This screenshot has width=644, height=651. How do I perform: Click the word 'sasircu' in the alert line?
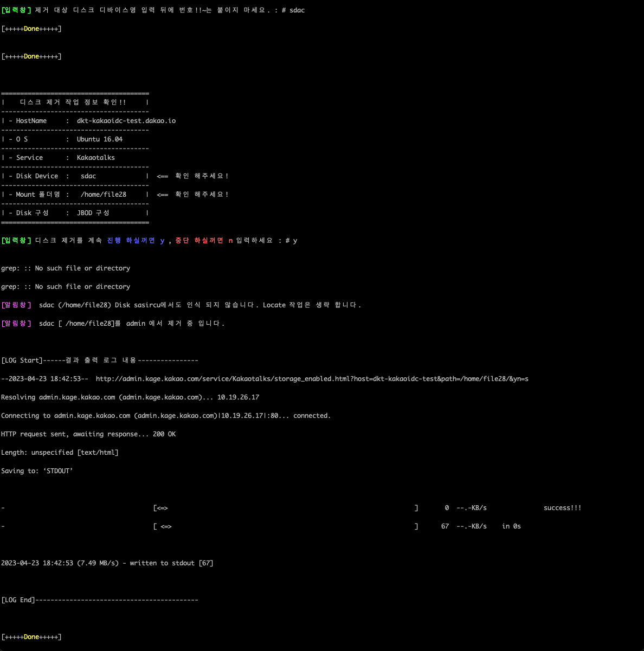(147, 305)
